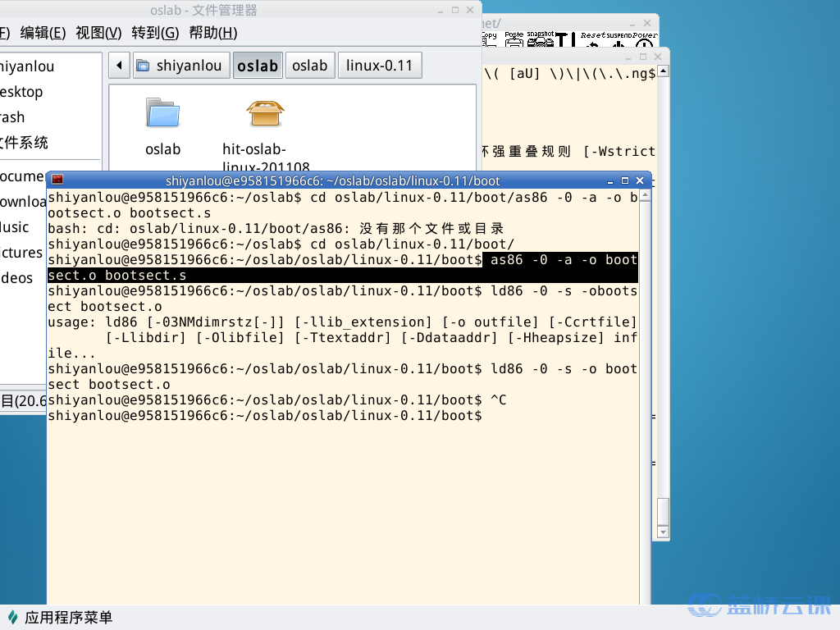Open Trash from the sidebar
The width and height of the screenshot is (840, 630).
point(12,116)
